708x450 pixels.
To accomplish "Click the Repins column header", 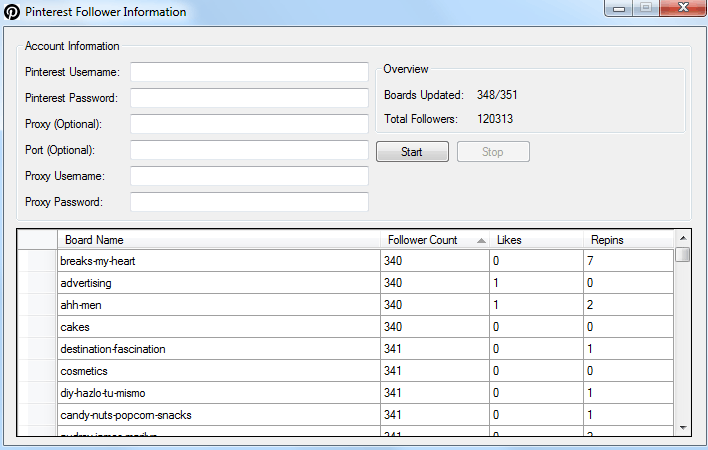I will (629, 240).
